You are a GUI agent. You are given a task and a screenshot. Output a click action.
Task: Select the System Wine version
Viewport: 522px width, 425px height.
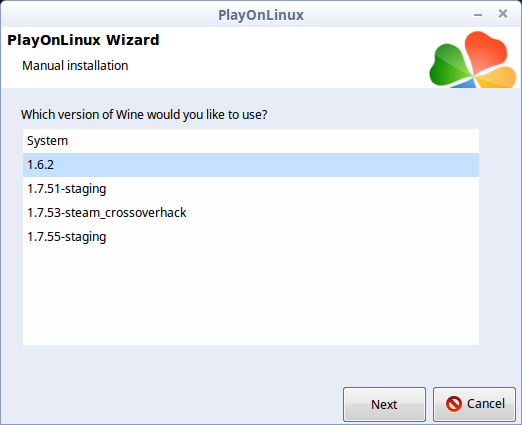pyautogui.click(x=251, y=141)
